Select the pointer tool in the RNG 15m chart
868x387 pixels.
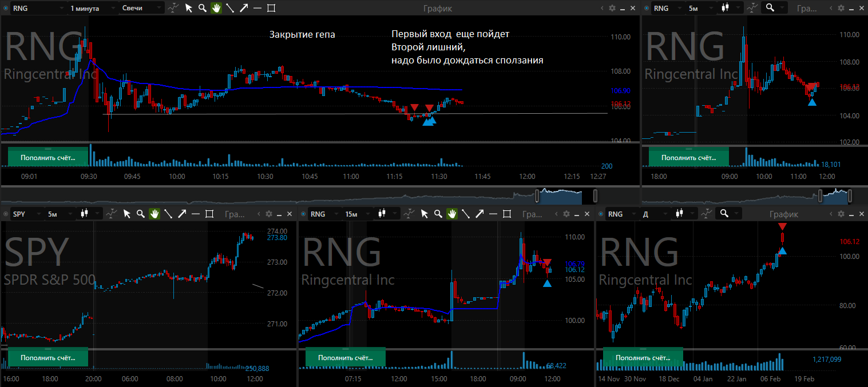(424, 214)
